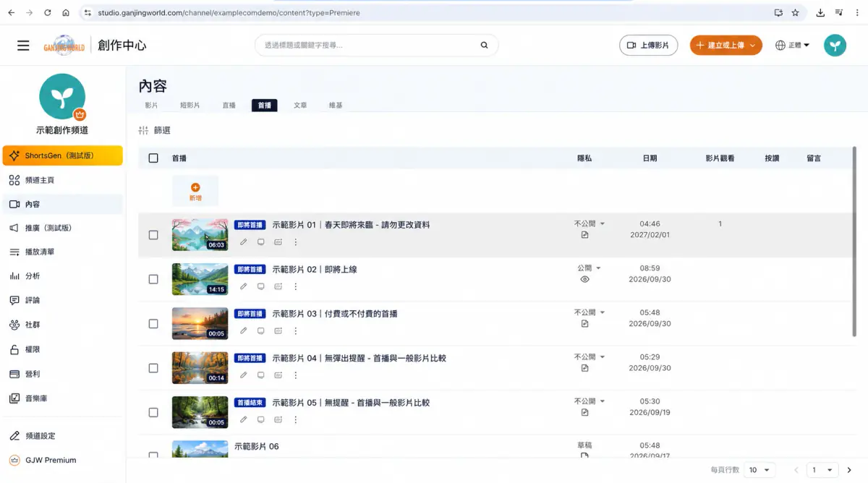Go to the next page with the right arrow
868x483 pixels.
click(849, 470)
